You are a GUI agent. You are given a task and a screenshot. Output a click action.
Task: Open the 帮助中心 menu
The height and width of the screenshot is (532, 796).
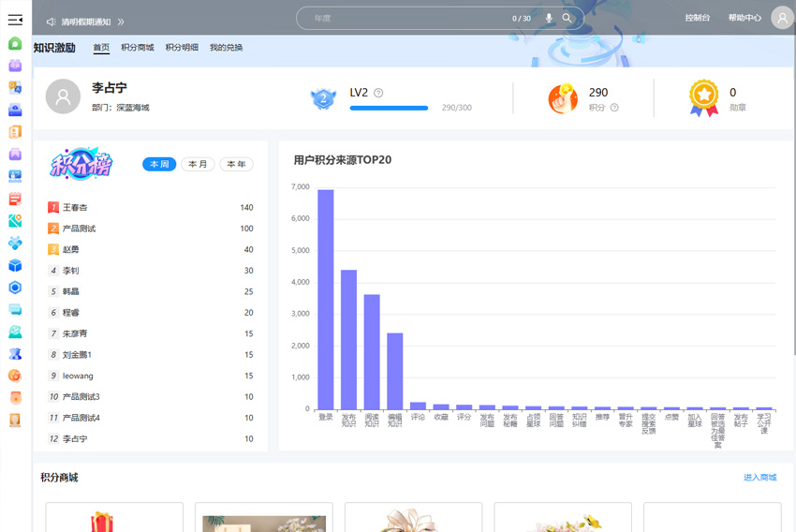pos(744,18)
